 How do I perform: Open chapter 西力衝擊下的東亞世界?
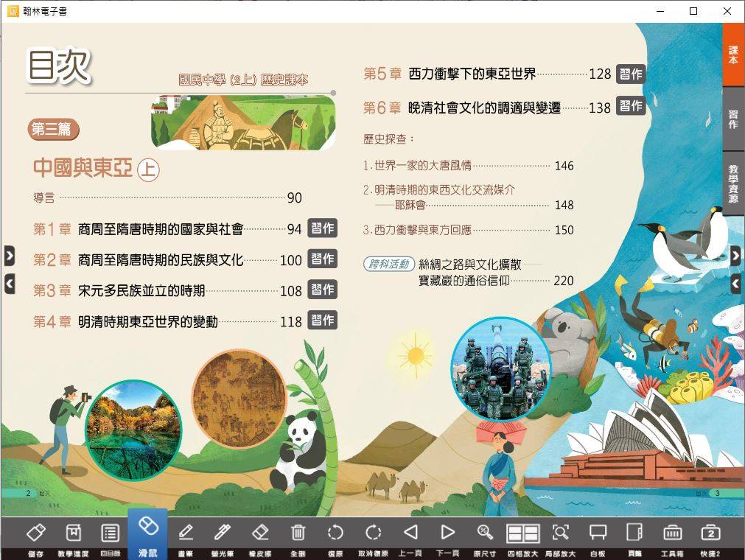472,74
